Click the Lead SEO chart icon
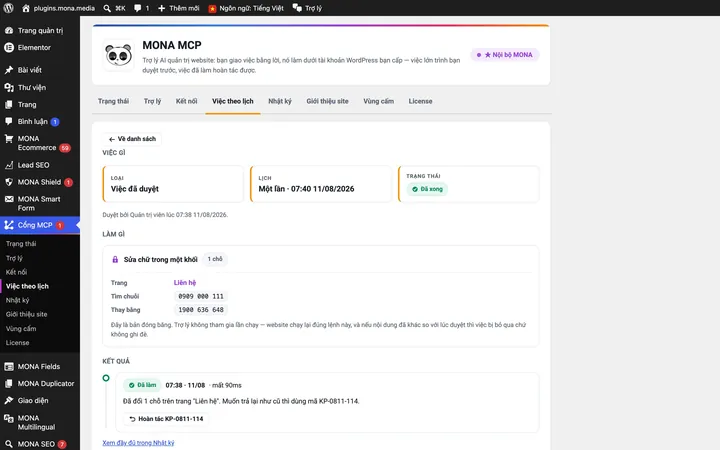This screenshot has height=450, width=720. [x=9, y=165]
